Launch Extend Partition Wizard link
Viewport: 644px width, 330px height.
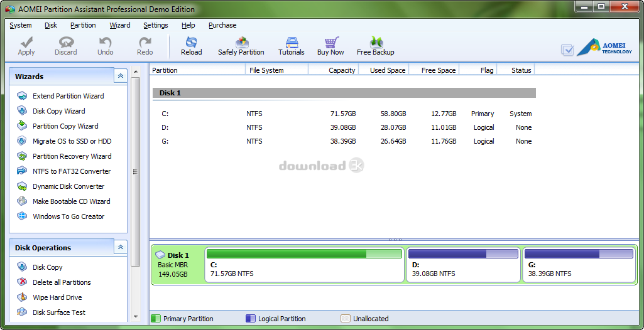point(68,96)
